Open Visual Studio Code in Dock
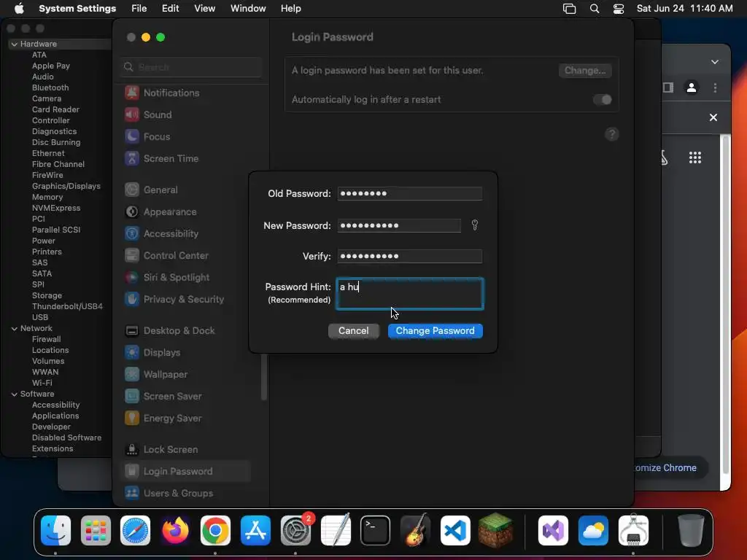Viewport: 747px width, 560px height. [455, 530]
